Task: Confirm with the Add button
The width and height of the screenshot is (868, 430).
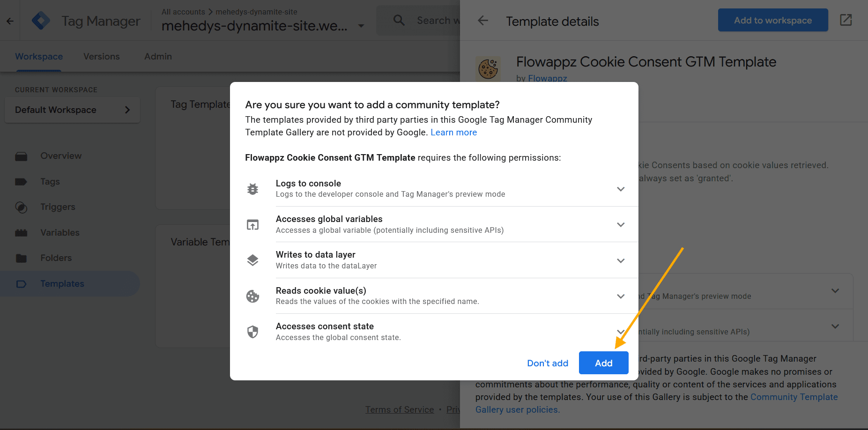Action: pos(603,363)
